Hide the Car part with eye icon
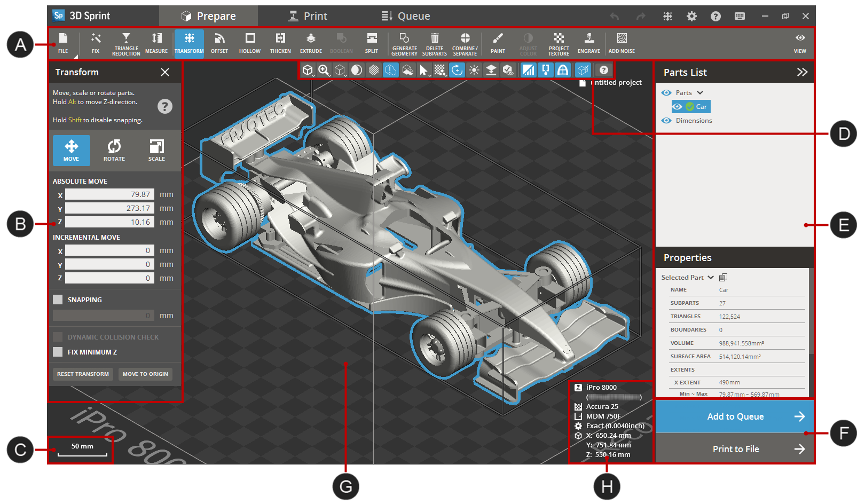This screenshot has height=504, width=865. [x=677, y=106]
